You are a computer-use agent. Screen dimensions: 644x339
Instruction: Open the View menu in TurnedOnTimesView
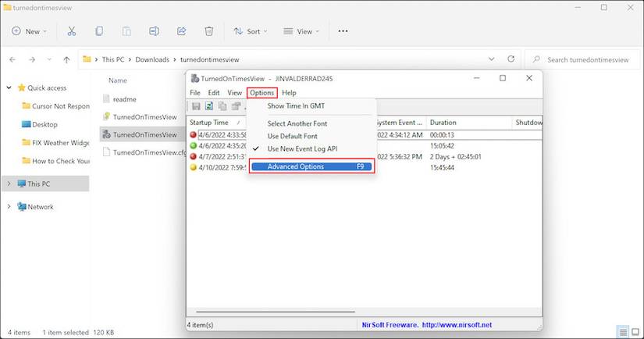click(x=234, y=93)
